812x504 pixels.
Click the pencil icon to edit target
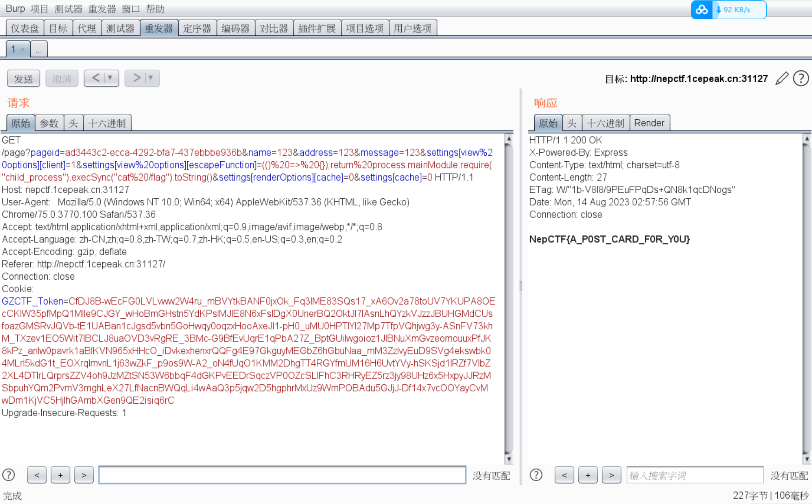point(782,78)
